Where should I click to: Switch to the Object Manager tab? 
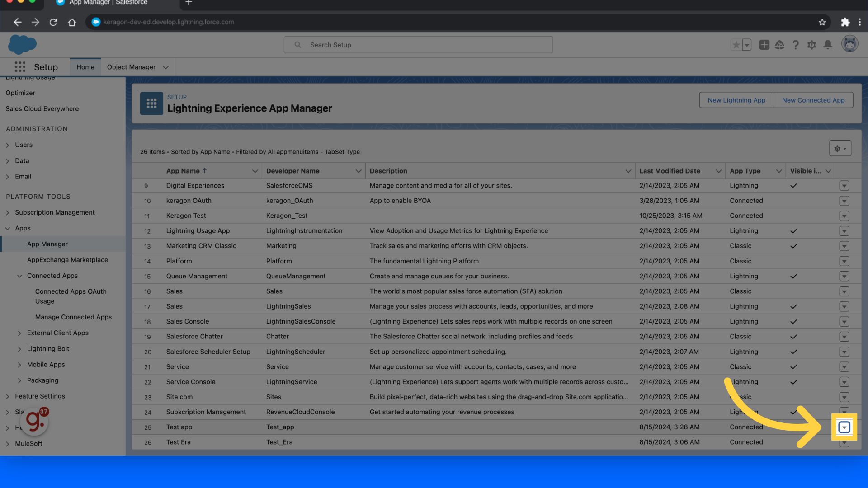[132, 67]
